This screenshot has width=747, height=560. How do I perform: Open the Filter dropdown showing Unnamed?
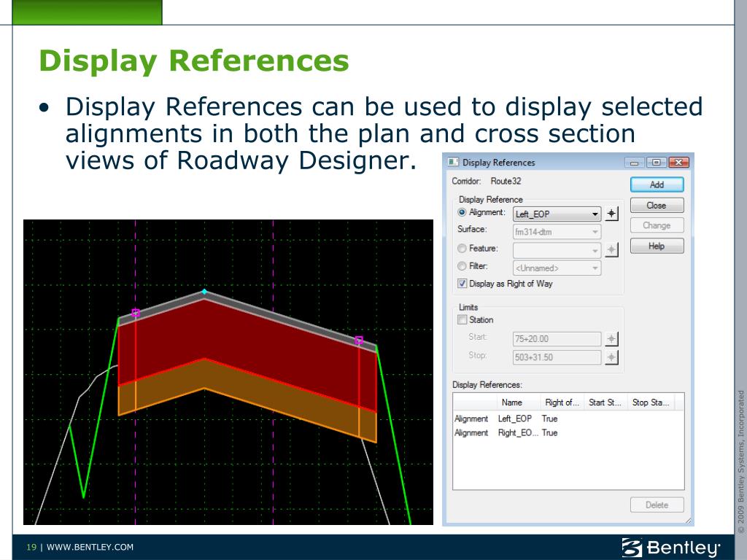pyautogui.click(x=557, y=268)
